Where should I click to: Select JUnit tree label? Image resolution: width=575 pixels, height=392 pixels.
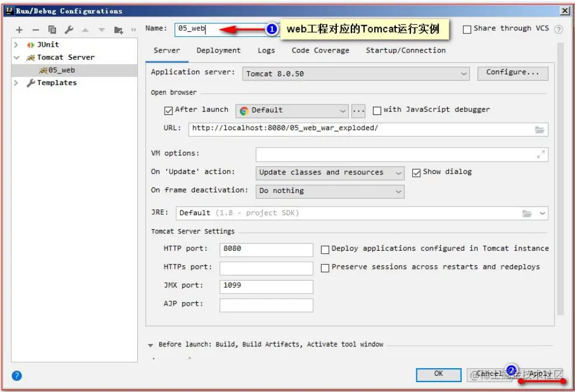point(48,45)
